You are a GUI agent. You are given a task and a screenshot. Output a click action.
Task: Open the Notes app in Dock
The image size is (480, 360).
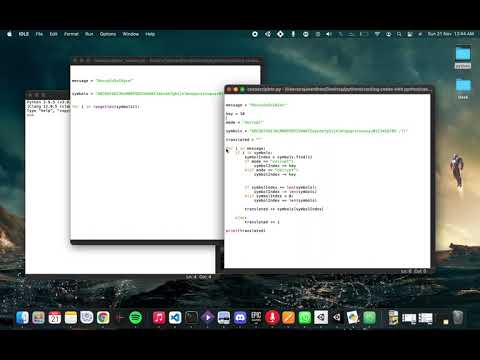[x=71, y=318]
